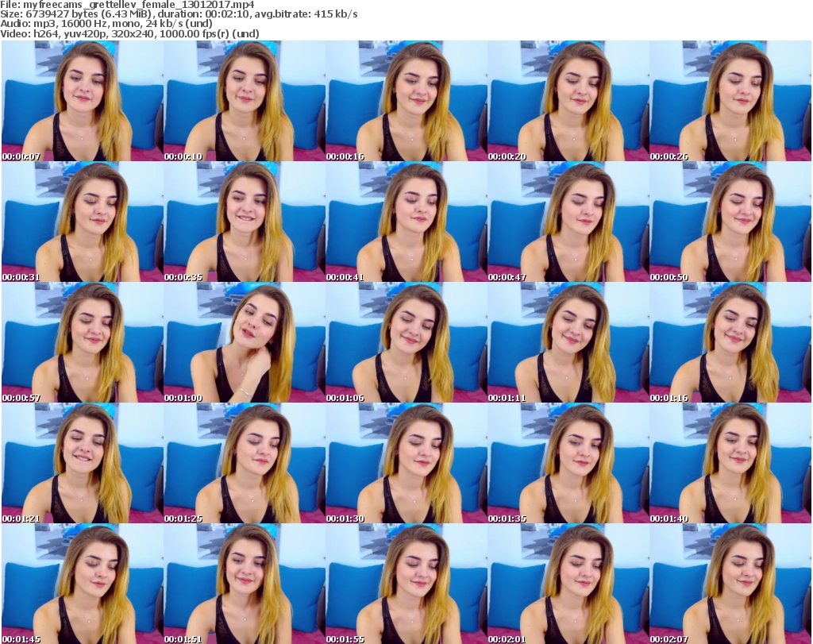Image resolution: width=813 pixels, height=644 pixels.
Task: Click the thumbnail at timestamp 00:01:06
Action: click(406, 343)
